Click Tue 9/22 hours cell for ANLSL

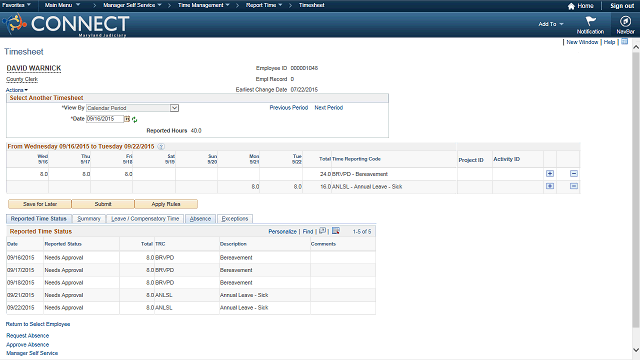click(x=281, y=187)
